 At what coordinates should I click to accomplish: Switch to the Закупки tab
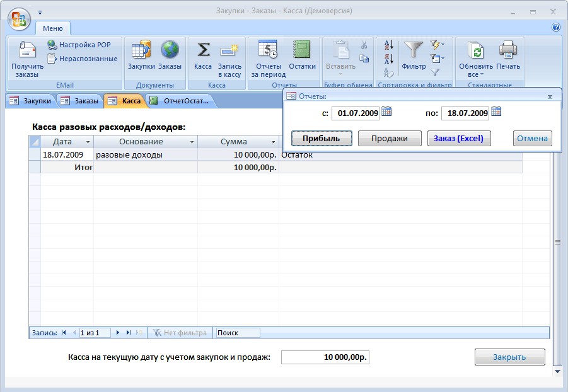click(x=31, y=101)
